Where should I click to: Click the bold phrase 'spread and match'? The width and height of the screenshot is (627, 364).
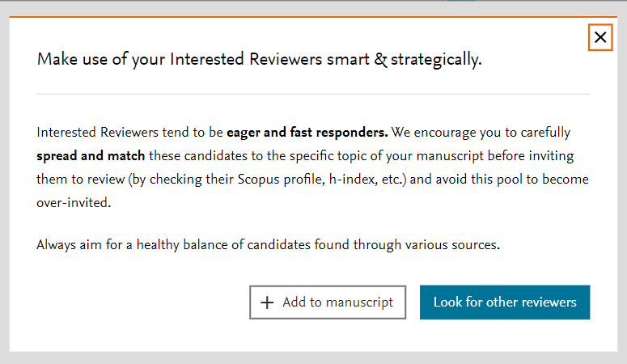pyautogui.click(x=91, y=155)
